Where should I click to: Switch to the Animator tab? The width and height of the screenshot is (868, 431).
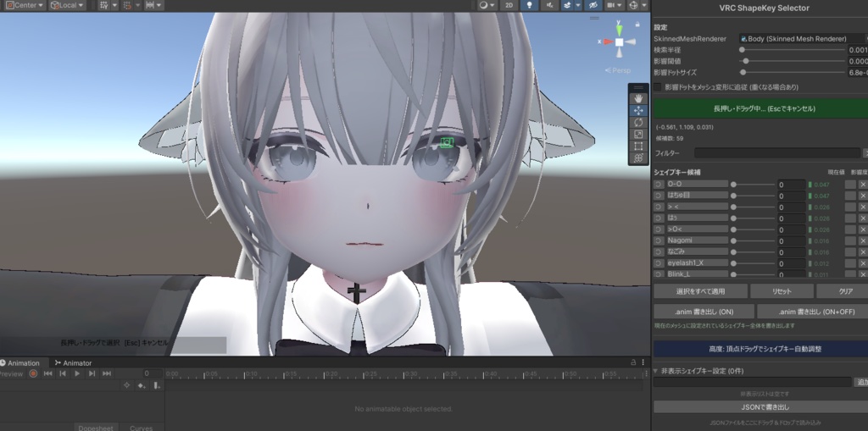tap(73, 363)
